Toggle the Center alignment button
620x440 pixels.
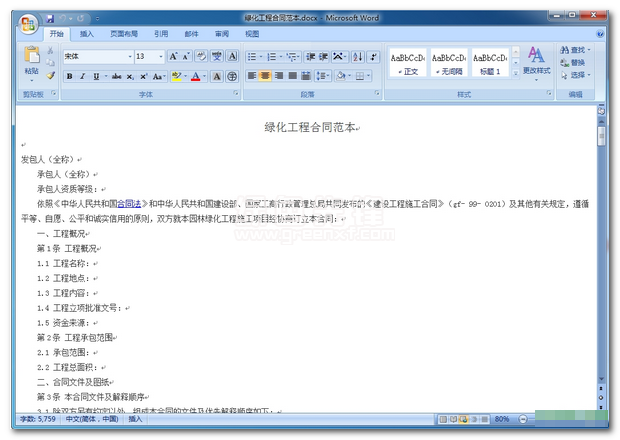[265, 76]
